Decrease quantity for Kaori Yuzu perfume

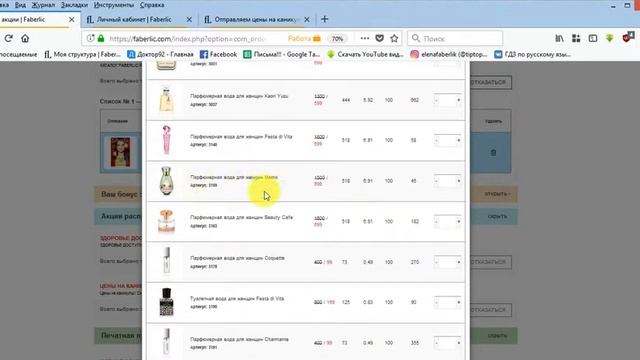pyautogui.click(x=436, y=100)
